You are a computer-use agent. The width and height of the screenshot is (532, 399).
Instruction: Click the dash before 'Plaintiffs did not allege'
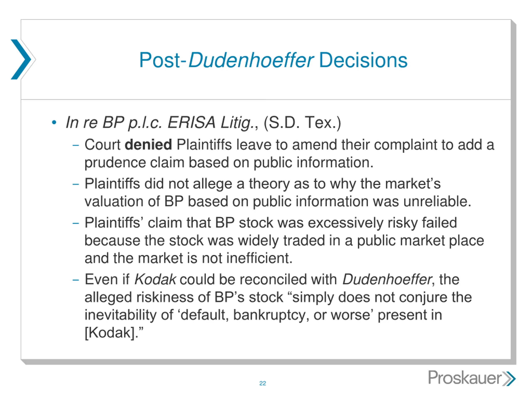tap(76, 184)
